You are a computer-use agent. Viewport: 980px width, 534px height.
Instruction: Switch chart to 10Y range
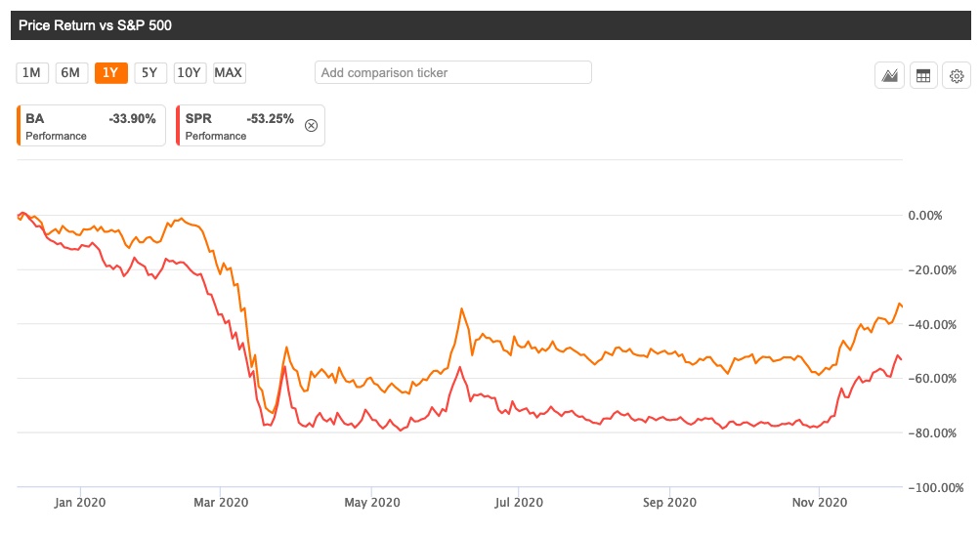coord(189,72)
